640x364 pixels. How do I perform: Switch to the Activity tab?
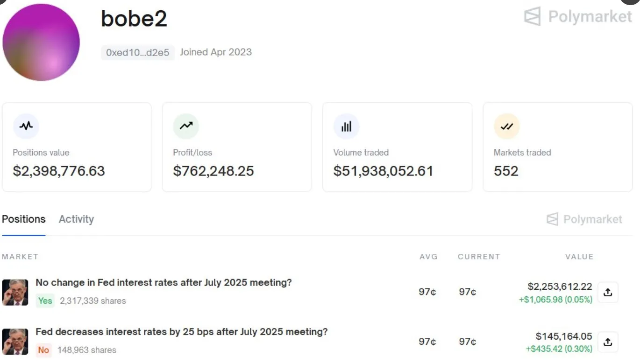(76, 219)
